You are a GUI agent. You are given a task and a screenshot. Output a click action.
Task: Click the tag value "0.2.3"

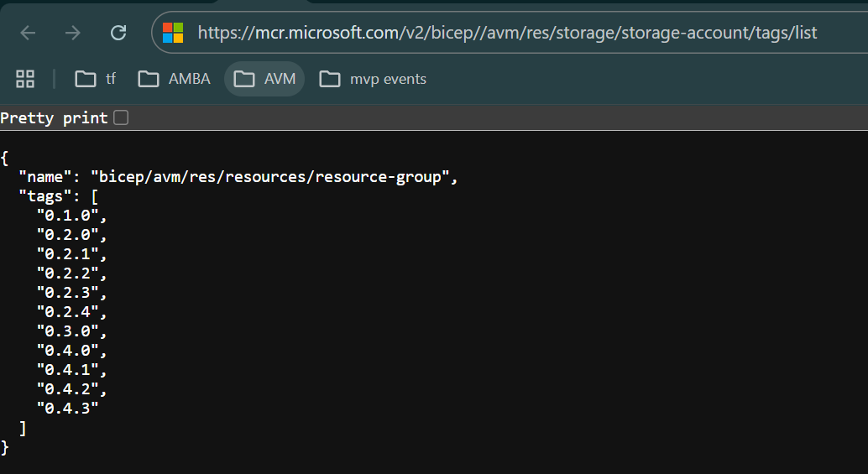point(67,293)
